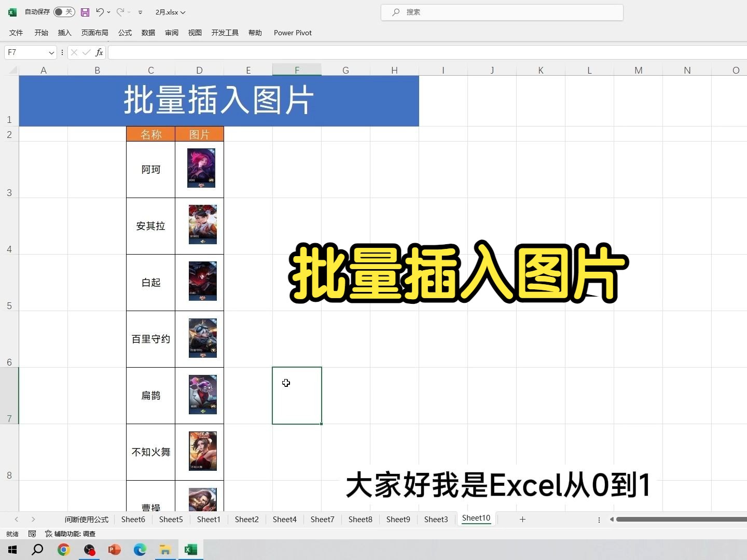The height and width of the screenshot is (560, 747).
Task: Open Customize Quick Access Toolbar dropdown
Action: coord(140,12)
